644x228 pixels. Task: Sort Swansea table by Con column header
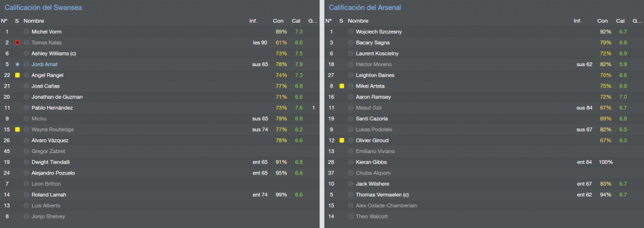(278, 21)
